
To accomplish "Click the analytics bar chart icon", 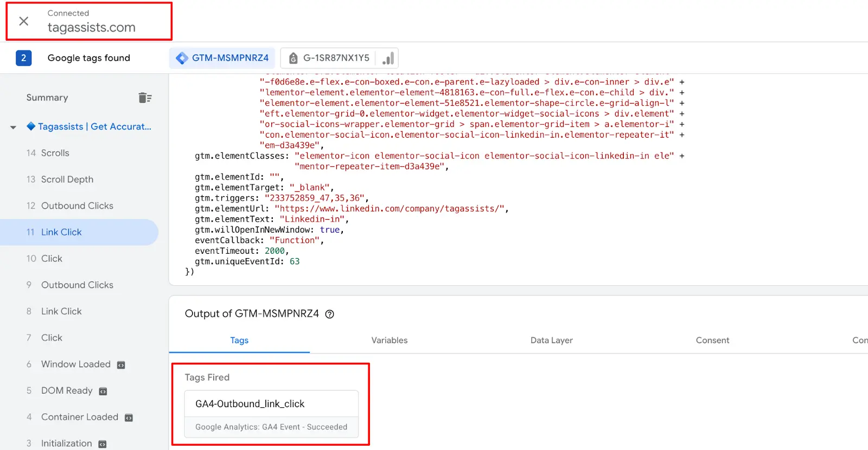I will [388, 58].
